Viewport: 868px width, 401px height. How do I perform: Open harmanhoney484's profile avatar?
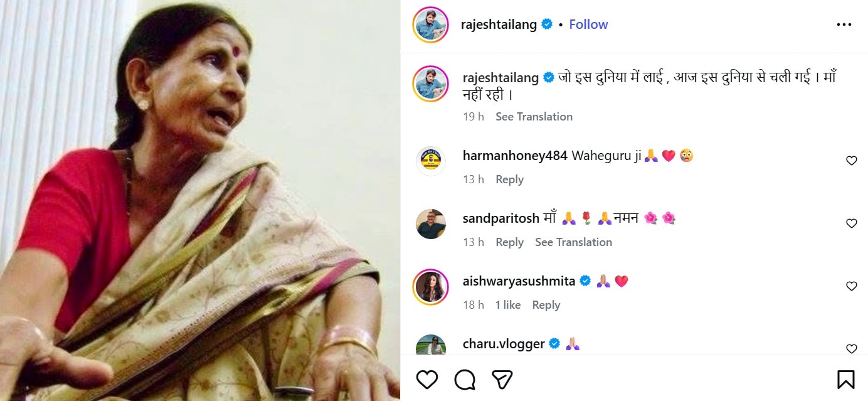tap(431, 161)
